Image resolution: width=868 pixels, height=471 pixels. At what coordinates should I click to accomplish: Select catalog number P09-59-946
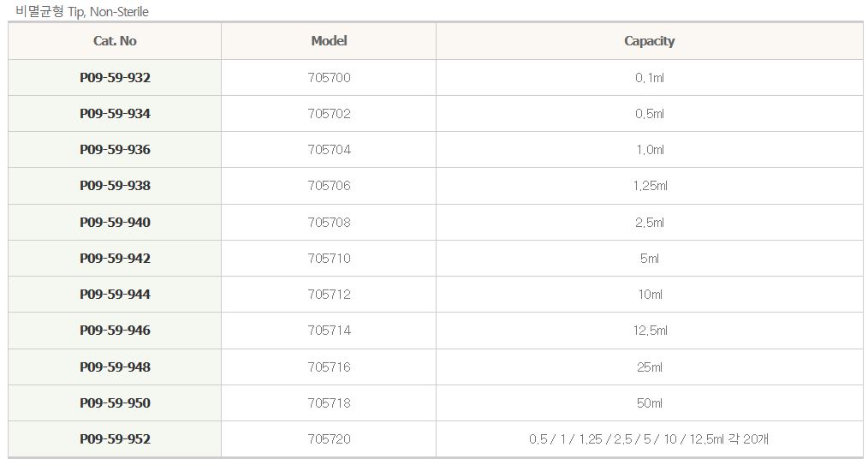click(x=115, y=331)
